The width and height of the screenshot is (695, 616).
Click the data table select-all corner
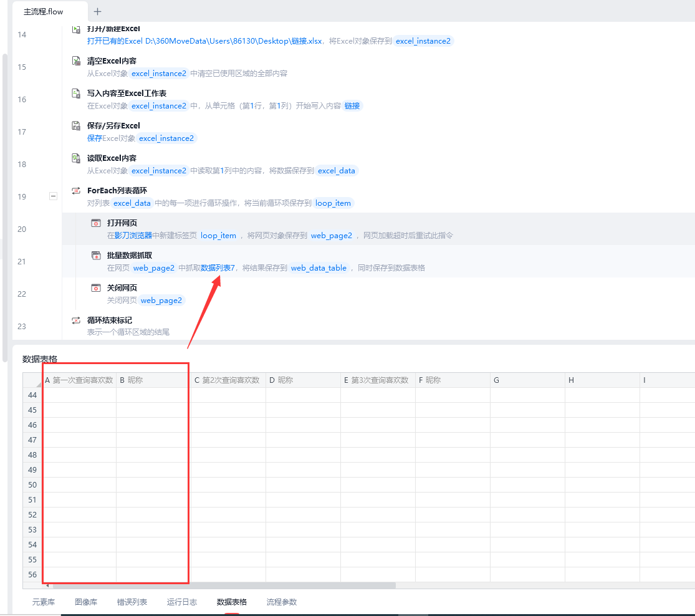coord(32,380)
